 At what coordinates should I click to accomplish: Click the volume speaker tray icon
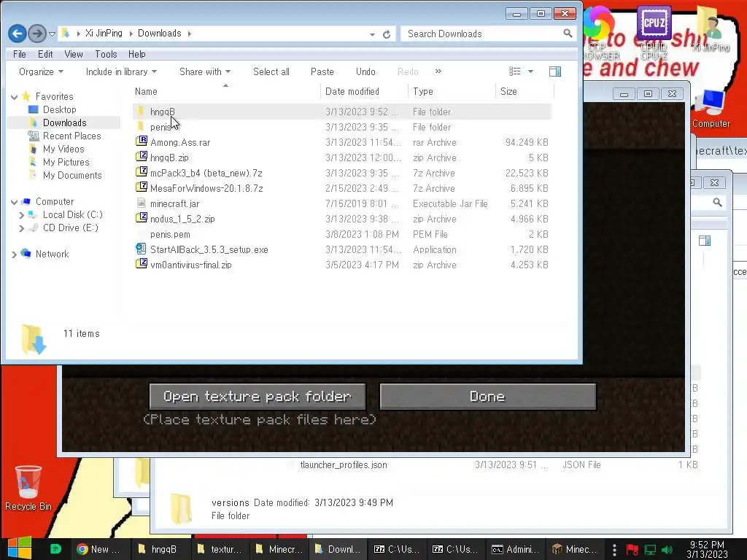(667, 550)
